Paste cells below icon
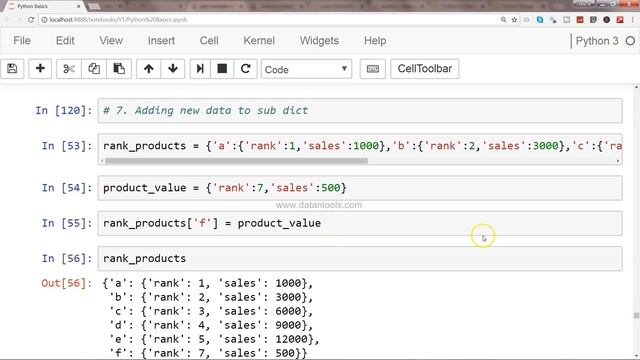 (x=119, y=69)
